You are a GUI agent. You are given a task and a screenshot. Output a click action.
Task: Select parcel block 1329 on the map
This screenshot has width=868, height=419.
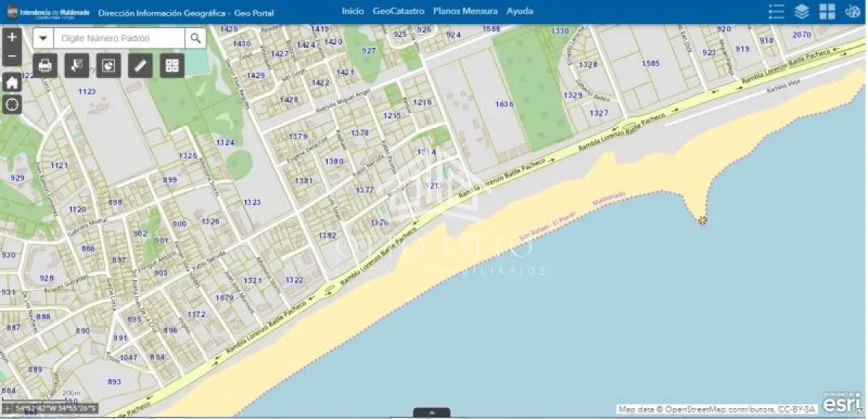[x=573, y=96]
